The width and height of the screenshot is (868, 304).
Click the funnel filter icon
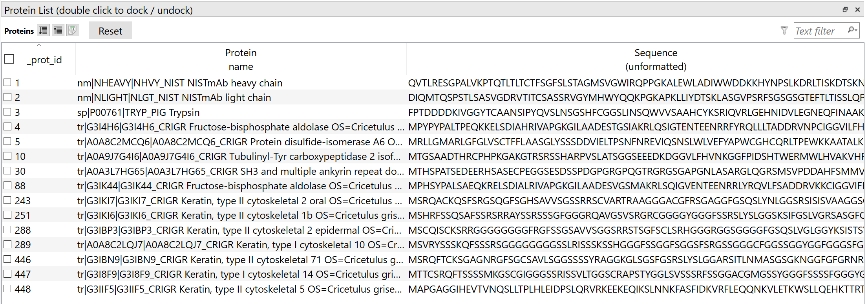click(x=784, y=31)
